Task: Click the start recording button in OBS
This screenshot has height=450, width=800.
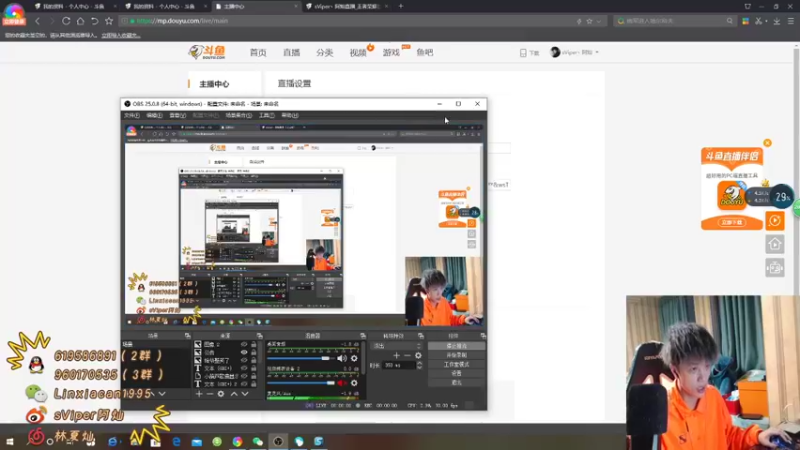Action: 456,355
